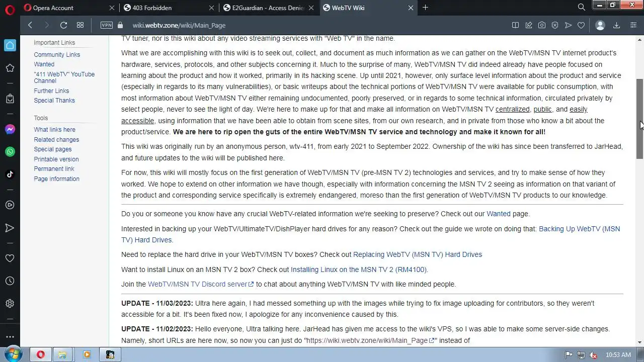Open Backing Up WebTV Hard Drives guide

(x=579, y=229)
